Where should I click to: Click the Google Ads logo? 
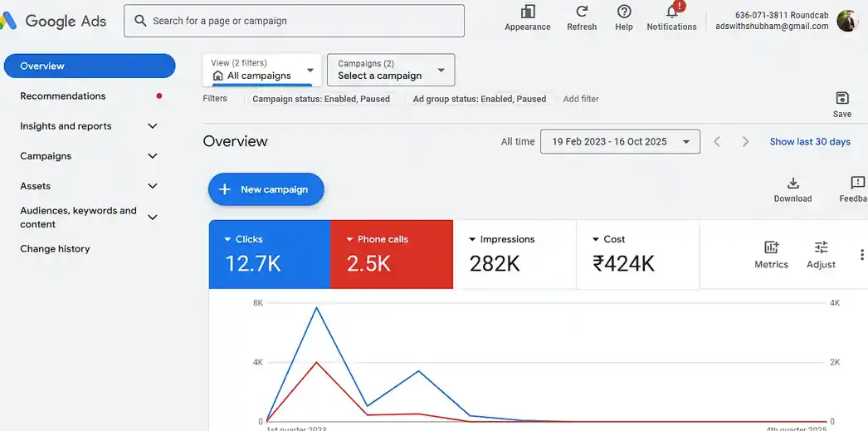point(54,21)
